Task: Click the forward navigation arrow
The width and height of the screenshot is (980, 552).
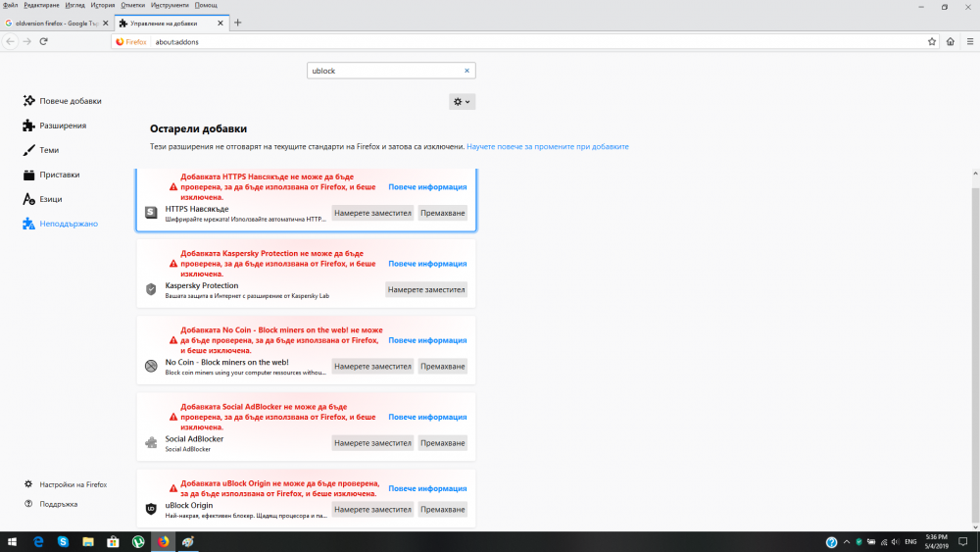Action: pos(26,41)
